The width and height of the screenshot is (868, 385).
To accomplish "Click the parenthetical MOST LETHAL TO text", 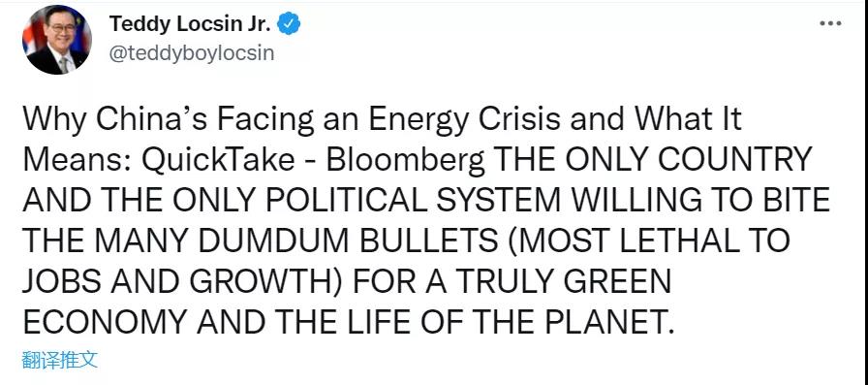I will [x=648, y=241].
